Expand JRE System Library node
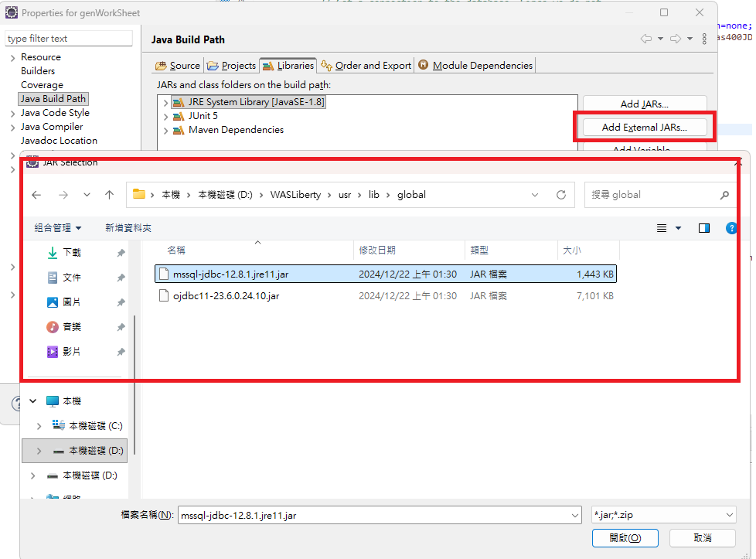The height and width of the screenshot is (559, 756). [x=165, y=102]
